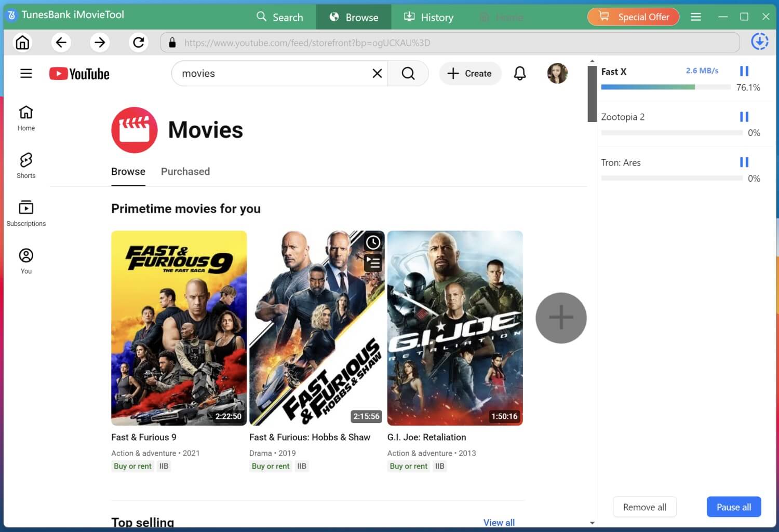Pause the Fast X download

tap(744, 71)
